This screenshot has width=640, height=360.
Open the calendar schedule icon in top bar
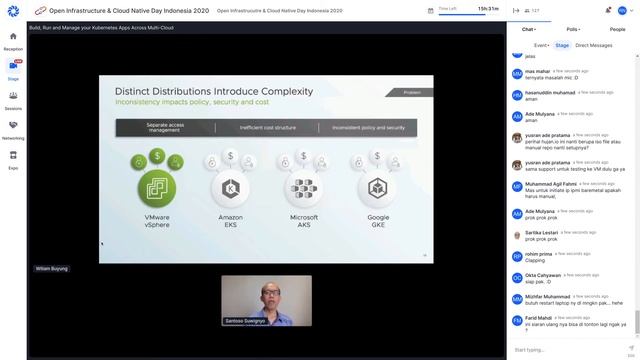pyautogui.click(x=430, y=11)
